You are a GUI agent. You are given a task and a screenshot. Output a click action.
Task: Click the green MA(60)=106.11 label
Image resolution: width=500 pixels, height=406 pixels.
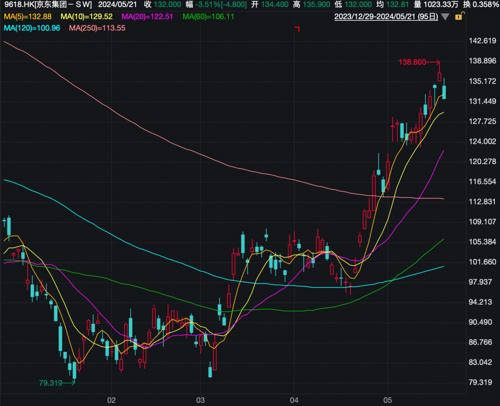[x=208, y=17]
